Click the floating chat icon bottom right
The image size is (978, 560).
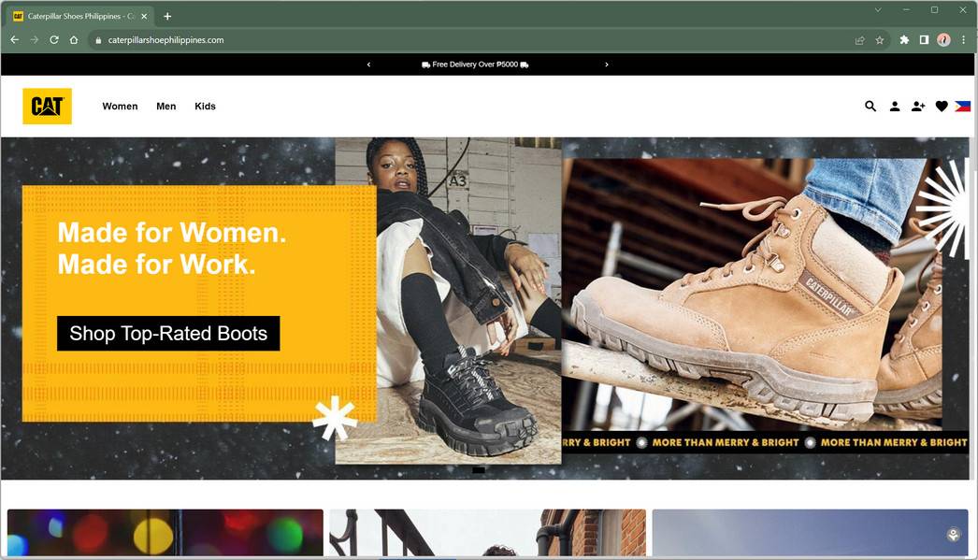[x=953, y=535]
